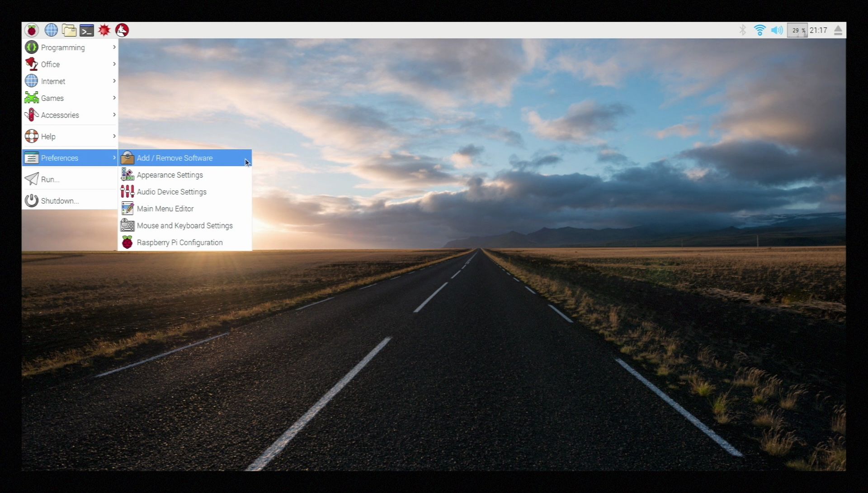
Task: Open the Wi-Fi network icon
Action: point(759,30)
